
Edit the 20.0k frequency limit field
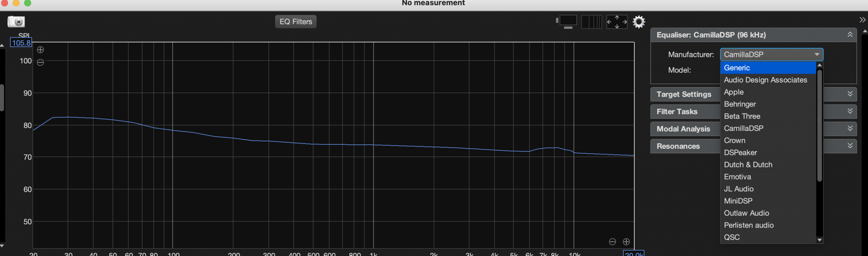(x=634, y=254)
